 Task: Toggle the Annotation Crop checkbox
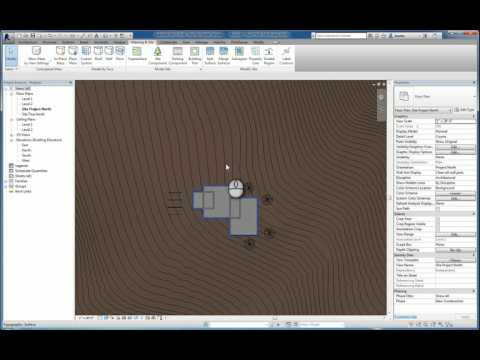click(438, 229)
